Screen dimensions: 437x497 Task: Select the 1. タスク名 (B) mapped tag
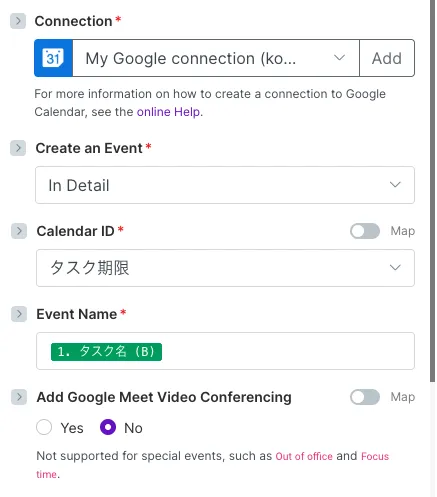point(106,352)
